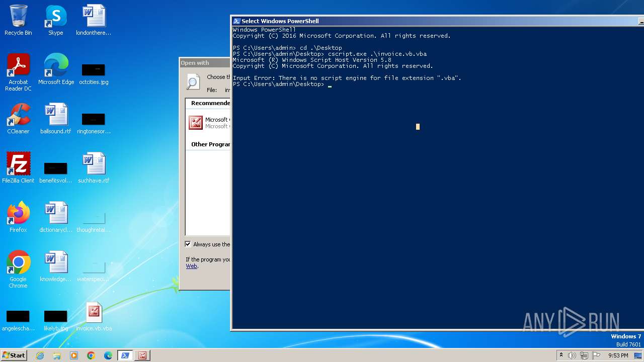Launch Skype from the desktop
Image resolution: width=644 pixels, height=362 pixels.
tap(56, 20)
